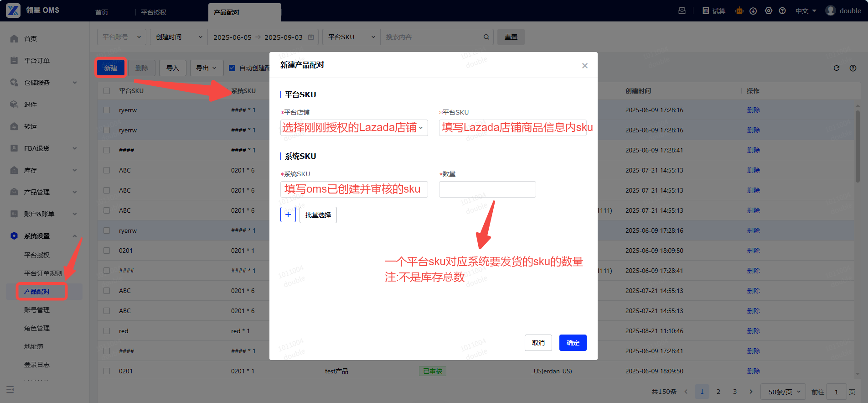Change the 50条/页 page size
The width and height of the screenshot is (868, 403).
click(784, 392)
